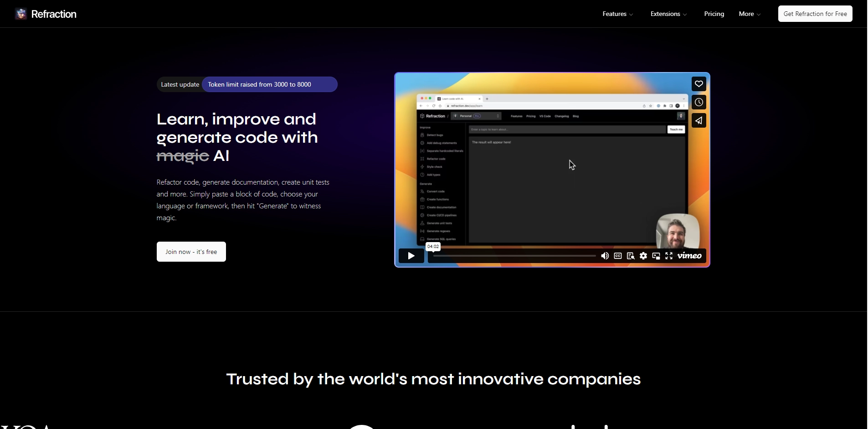
Task: Open video settings gear
Action: (643, 256)
